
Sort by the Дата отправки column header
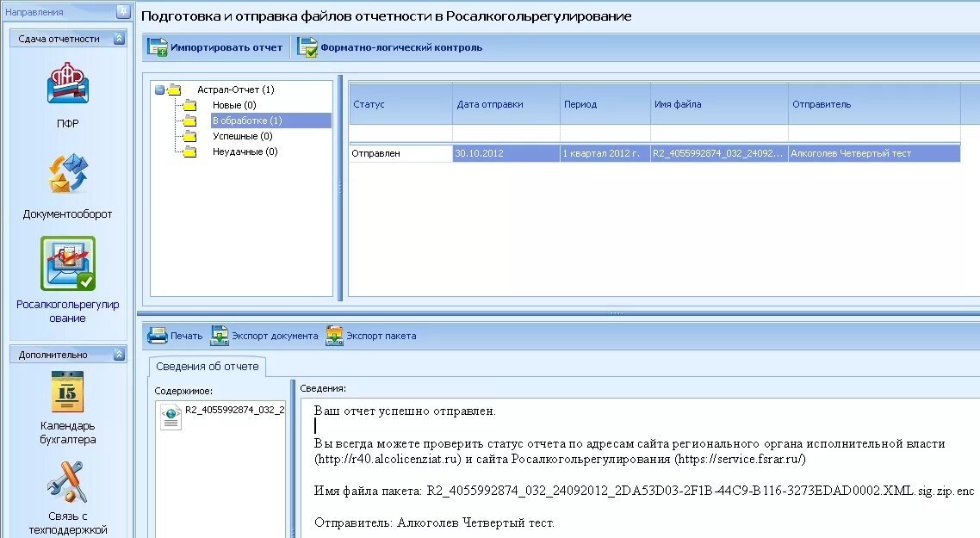click(x=506, y=104)
